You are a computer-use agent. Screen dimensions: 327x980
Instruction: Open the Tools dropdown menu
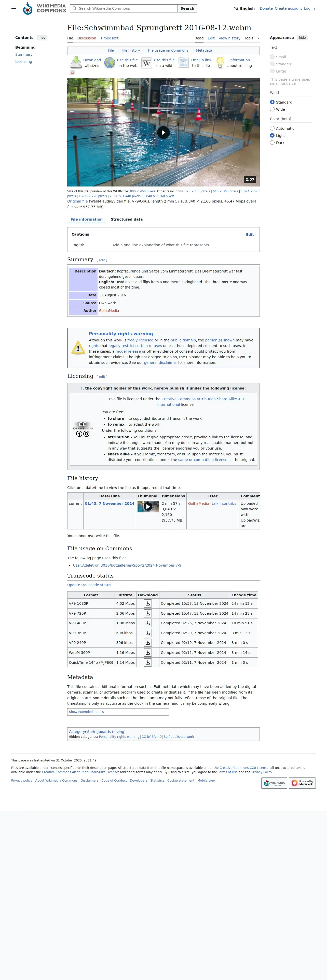[252, 38]
